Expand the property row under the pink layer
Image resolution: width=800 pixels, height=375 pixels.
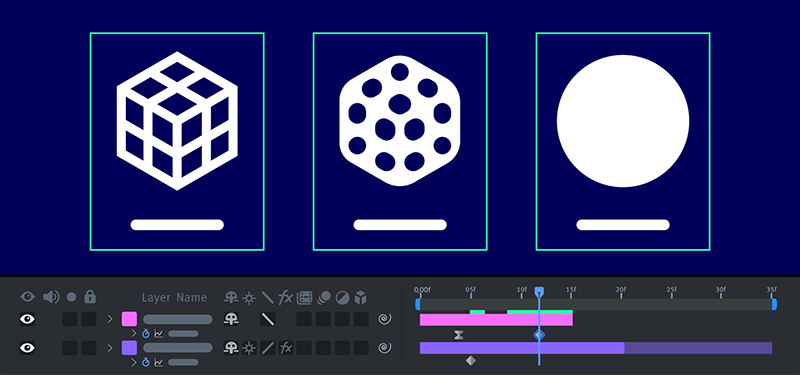tap(134, 334)
